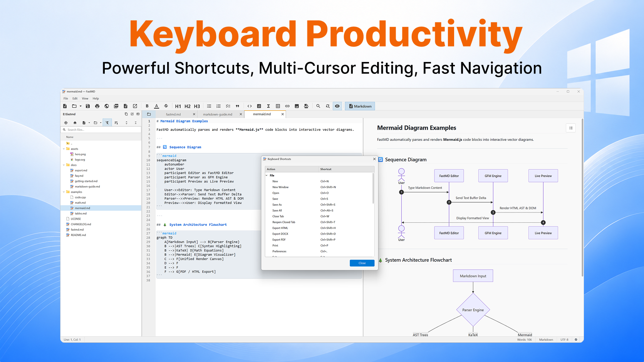Click the New file toolbar icon
The width and height of the screenshot is (644, 362).
click(65, 106)
